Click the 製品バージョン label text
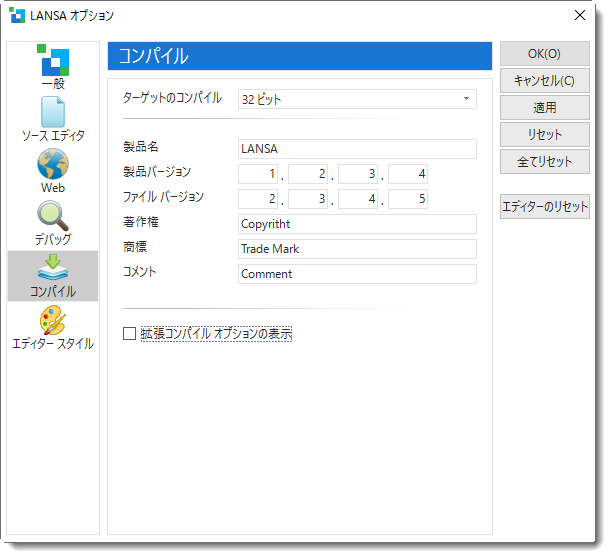Viewport: 611px width, 558px height. tap(157, 171)
